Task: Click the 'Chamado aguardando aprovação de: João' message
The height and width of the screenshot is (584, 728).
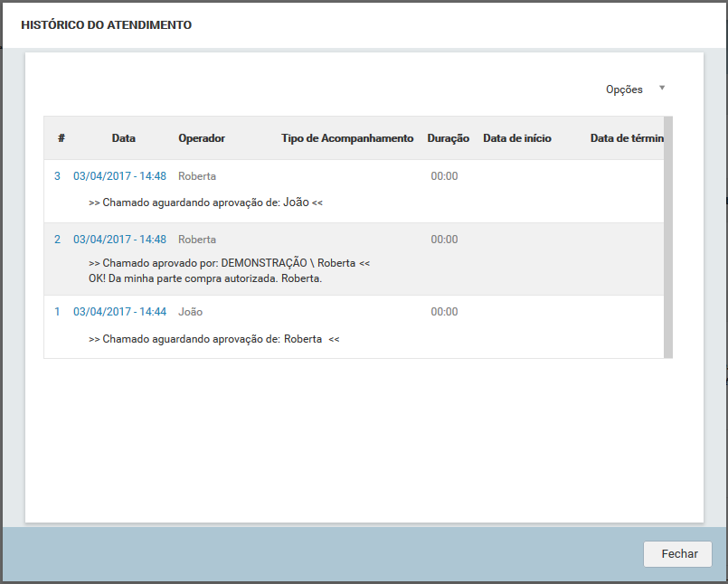Action: click(x=205, y=203)
